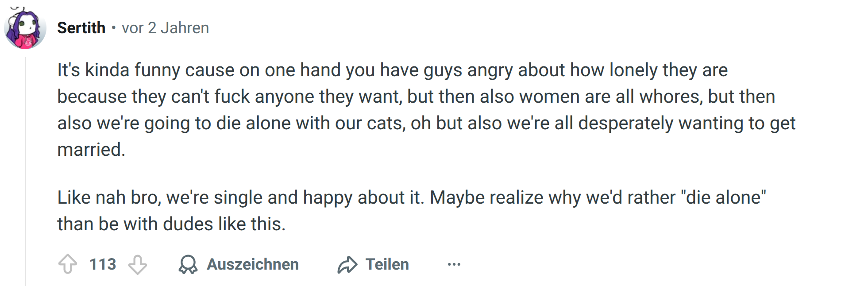This screenshot has height=286, width=868.
Task: Open the three-dot more options menu
Action: click(x=454, y=264)
